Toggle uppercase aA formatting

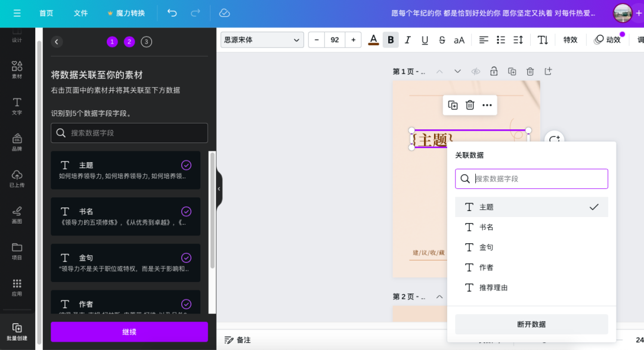459,40
